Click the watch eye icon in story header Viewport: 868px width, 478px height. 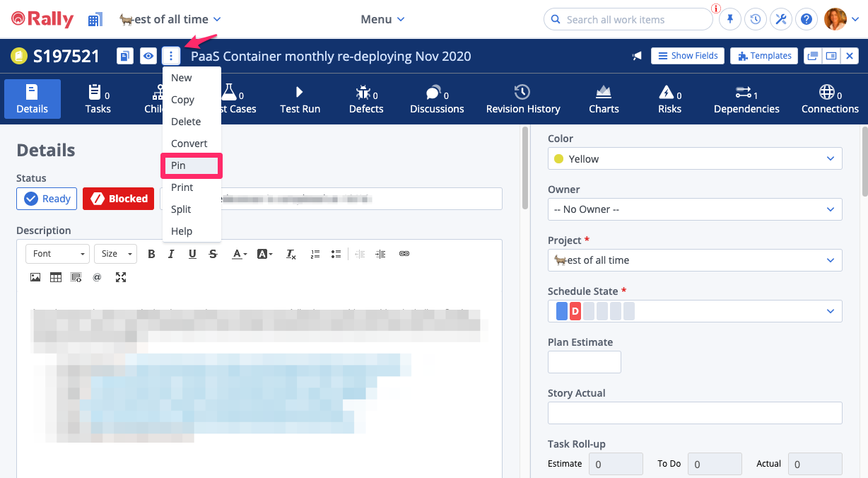click(x=148, y=55)
